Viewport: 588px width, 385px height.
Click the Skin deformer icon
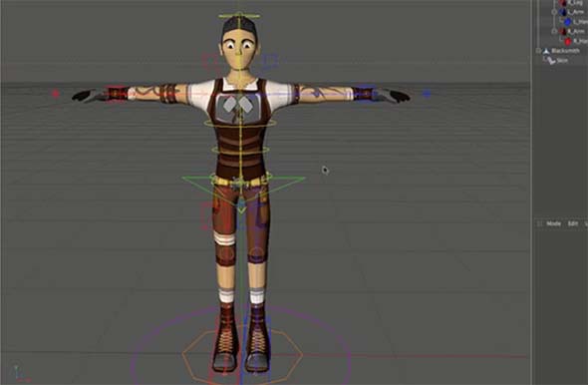(x=551, y=61)
